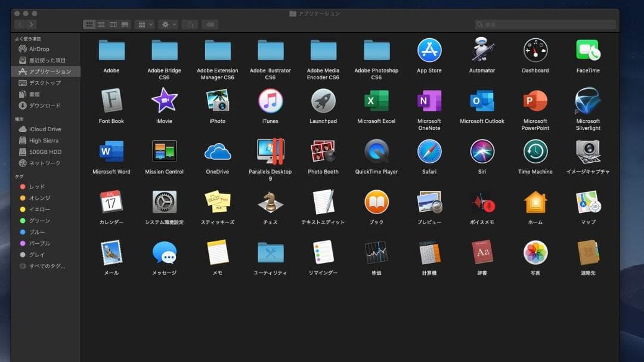Open the Photo Booth app icon
The image size is (644, 362).
323,151
